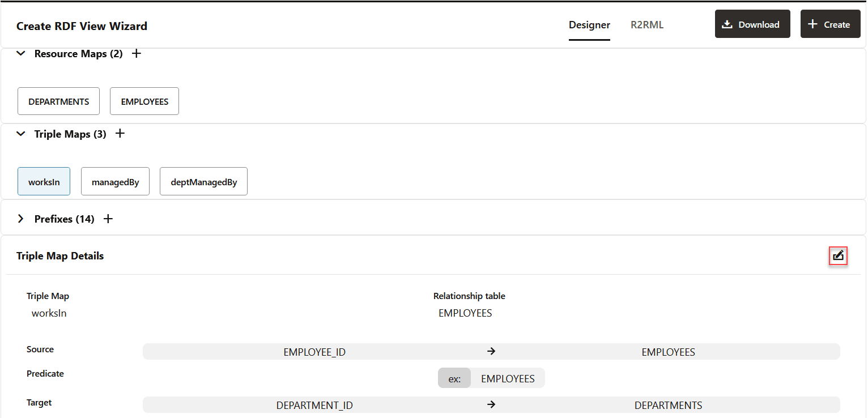Screen dimensions: 868x418
Task: Add a new resource map with plus icon
Action: tap(136, 54)
